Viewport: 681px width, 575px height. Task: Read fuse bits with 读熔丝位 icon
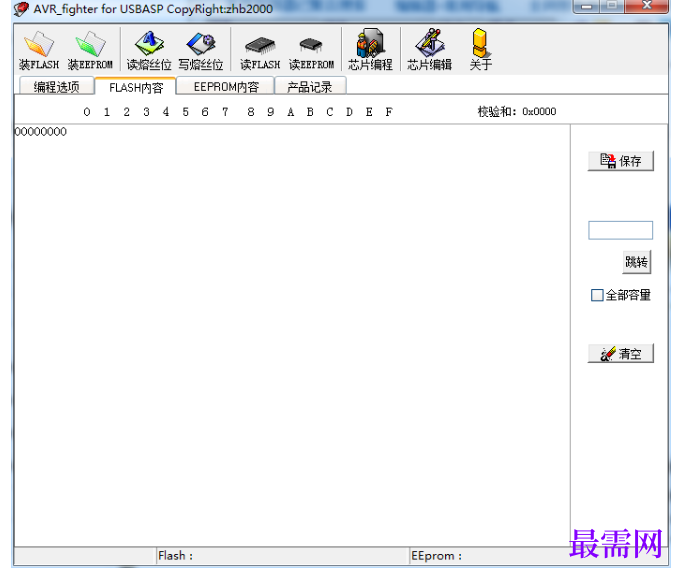[149, 50]
